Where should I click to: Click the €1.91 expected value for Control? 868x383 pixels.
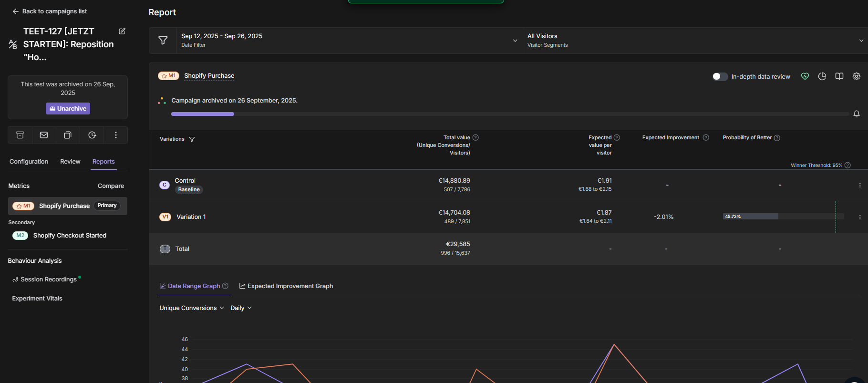[604, 181]
